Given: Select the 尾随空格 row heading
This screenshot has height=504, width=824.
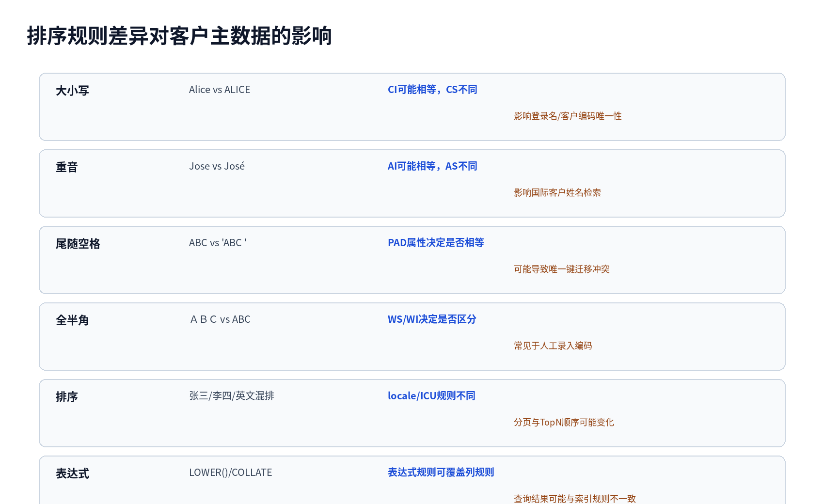Looking at the screenshot, I should [x=78, y=244].
